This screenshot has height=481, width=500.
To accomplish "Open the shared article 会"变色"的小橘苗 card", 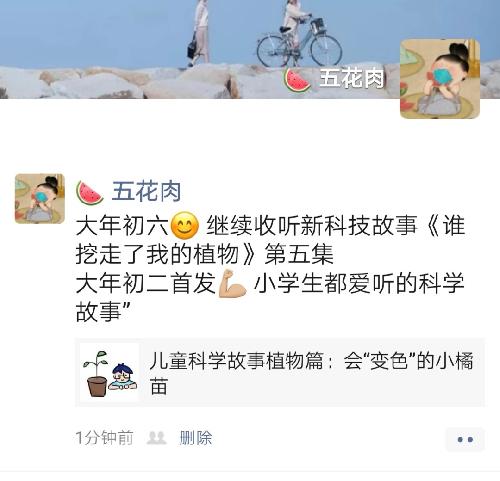I will coord(280,373).
